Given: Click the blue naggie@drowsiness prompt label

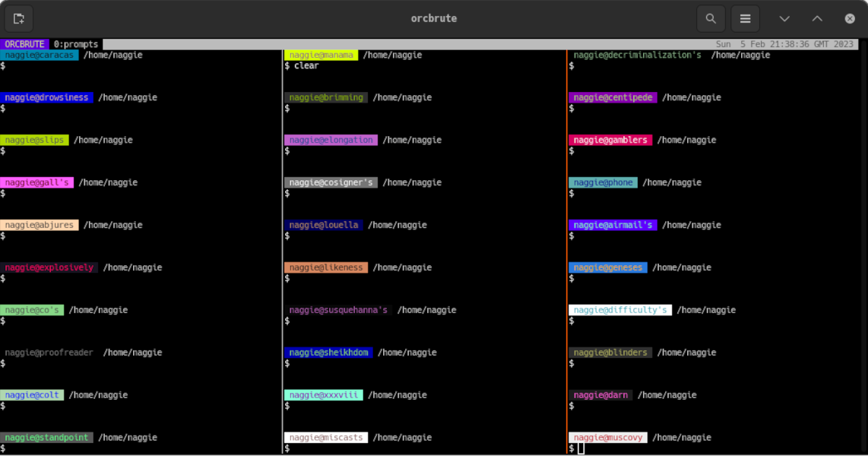Looking at the screenshot, I should pos(46,97).
